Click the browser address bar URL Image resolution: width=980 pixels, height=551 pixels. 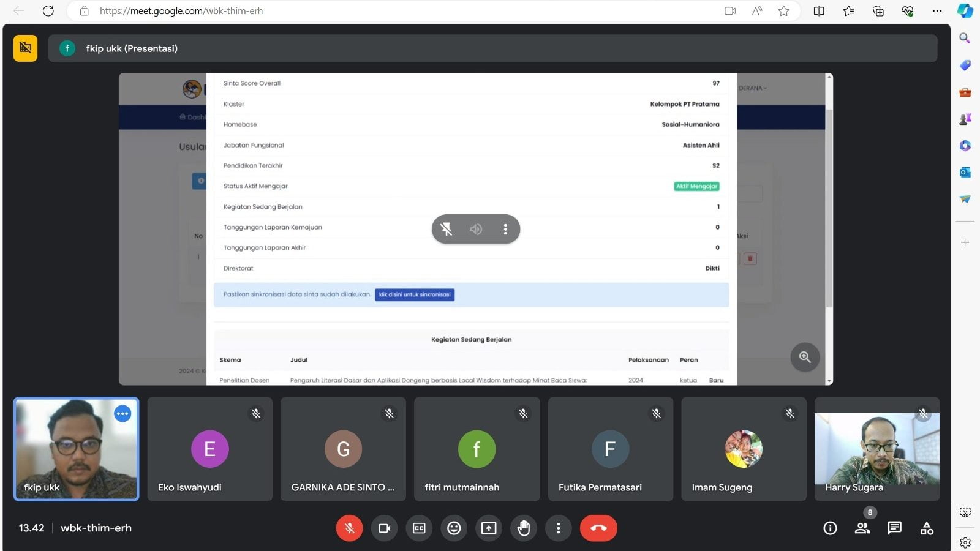pyautogui.click(x=181, y=11)
